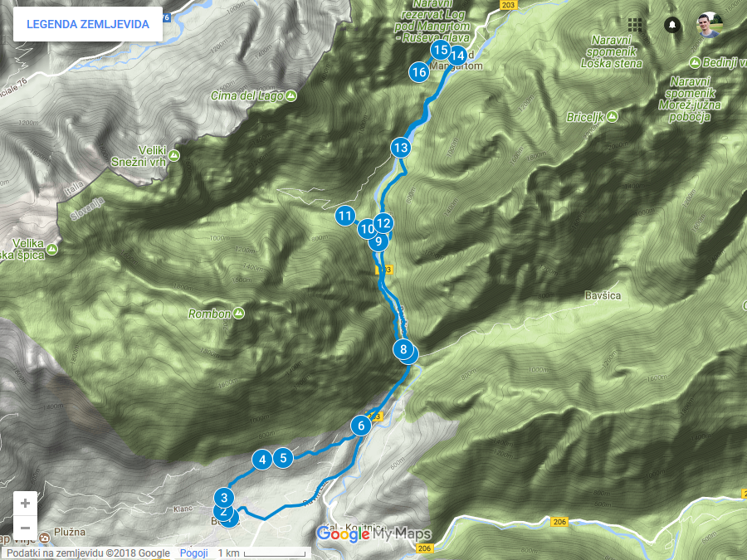Select route waypoint marker 13
Image resolution: width=747 pixels, height=560 pixels.
coord(401,148)
